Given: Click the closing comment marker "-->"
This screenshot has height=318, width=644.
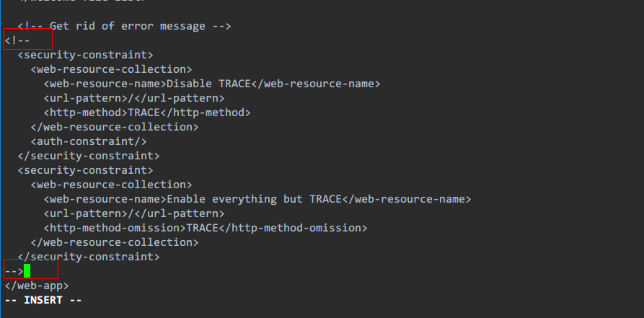Looking at the screenshot, I should (14, 271).
